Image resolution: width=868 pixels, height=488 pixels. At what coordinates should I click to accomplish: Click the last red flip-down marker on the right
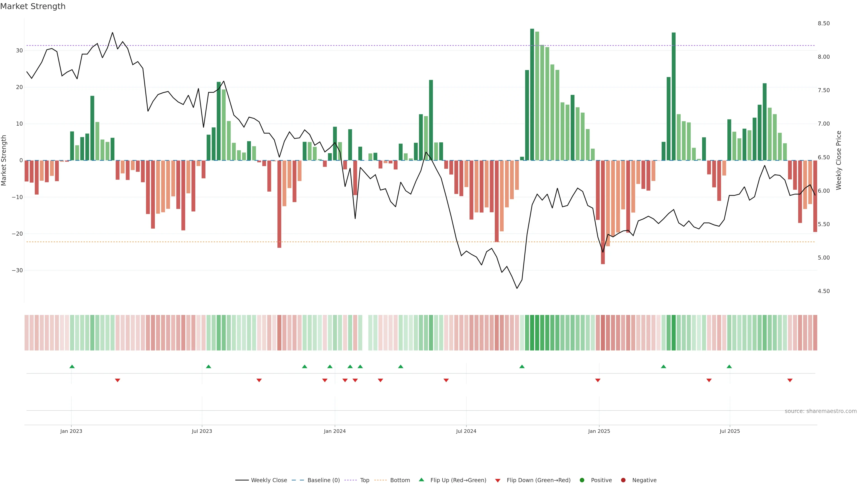[x=790, y=380]
